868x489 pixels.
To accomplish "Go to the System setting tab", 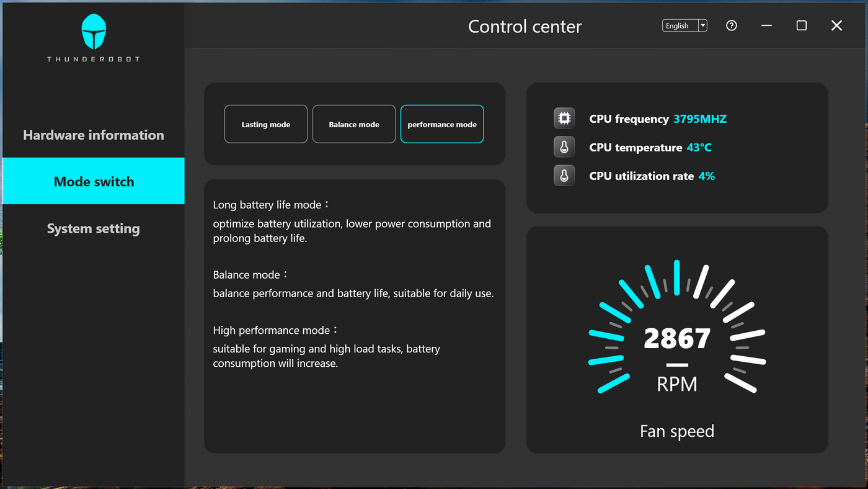I will pos(94,228).
